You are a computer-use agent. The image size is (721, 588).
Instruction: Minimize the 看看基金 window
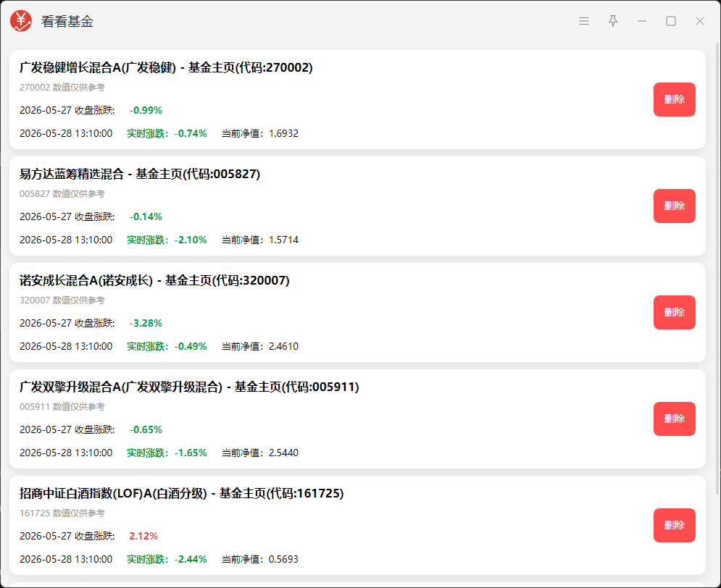point(642,21)
